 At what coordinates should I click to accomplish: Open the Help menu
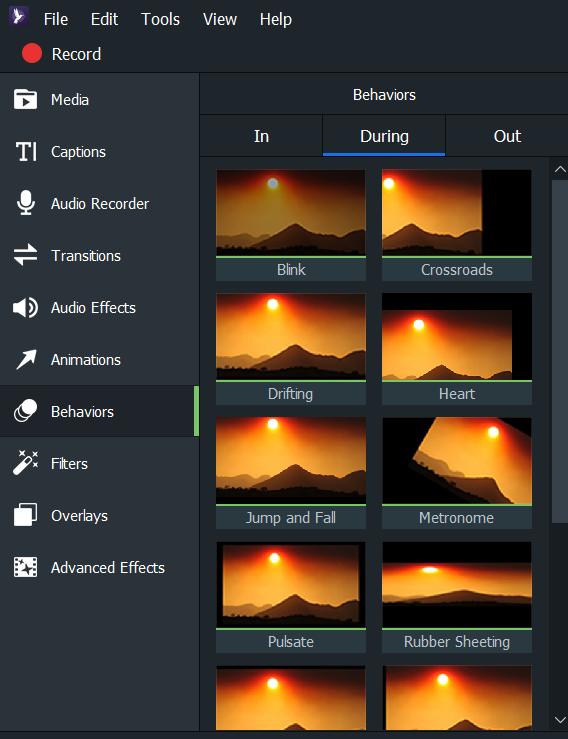click(276, 20)
